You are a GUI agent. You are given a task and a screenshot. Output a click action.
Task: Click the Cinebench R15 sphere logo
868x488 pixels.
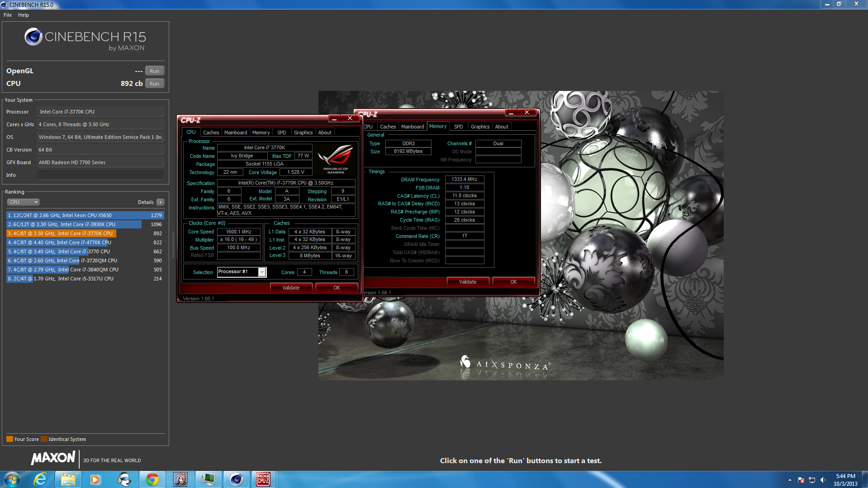(33, 37)
